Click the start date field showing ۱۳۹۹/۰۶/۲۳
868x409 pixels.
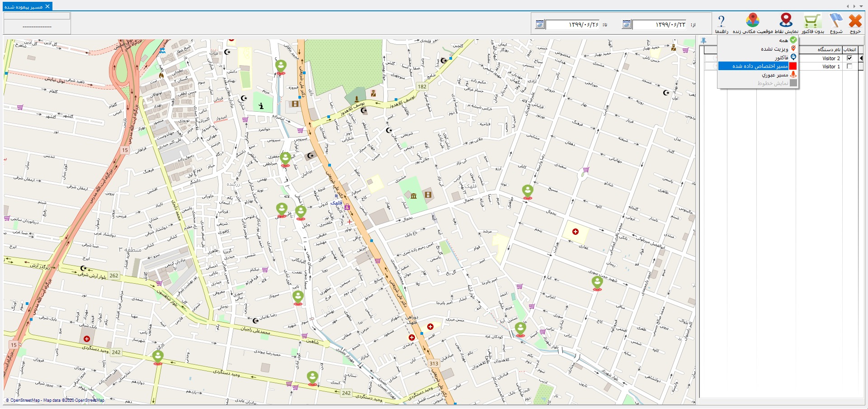click(x=659, y=24)
